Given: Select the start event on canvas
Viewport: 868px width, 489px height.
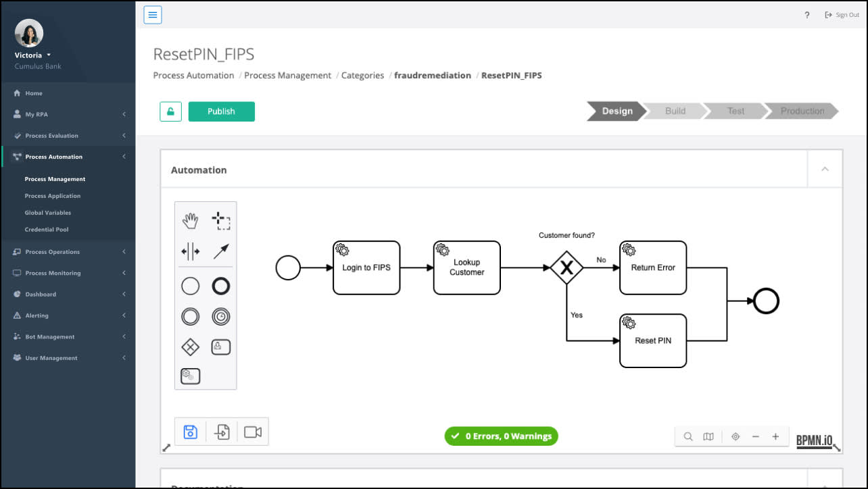Looking at the screenshot, I should point(288,267).
